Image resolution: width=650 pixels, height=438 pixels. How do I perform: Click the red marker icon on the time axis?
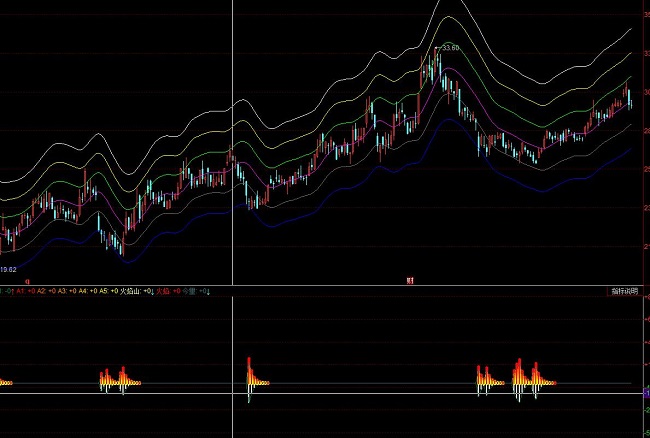coord(410,281)
